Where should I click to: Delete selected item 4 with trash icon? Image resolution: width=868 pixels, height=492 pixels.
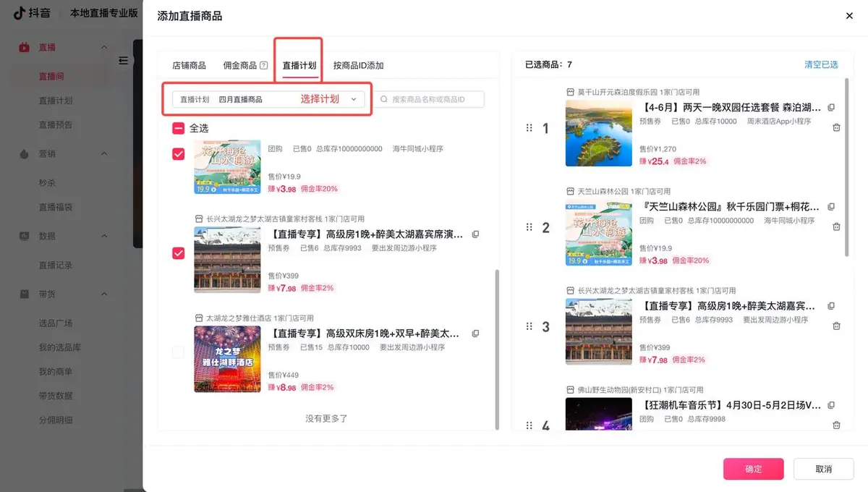click(836, 425)
